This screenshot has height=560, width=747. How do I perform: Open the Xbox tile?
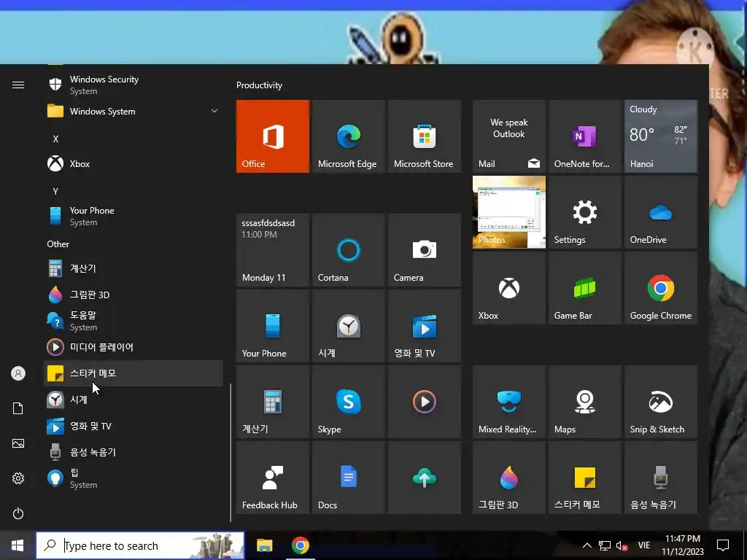point(508,288)
